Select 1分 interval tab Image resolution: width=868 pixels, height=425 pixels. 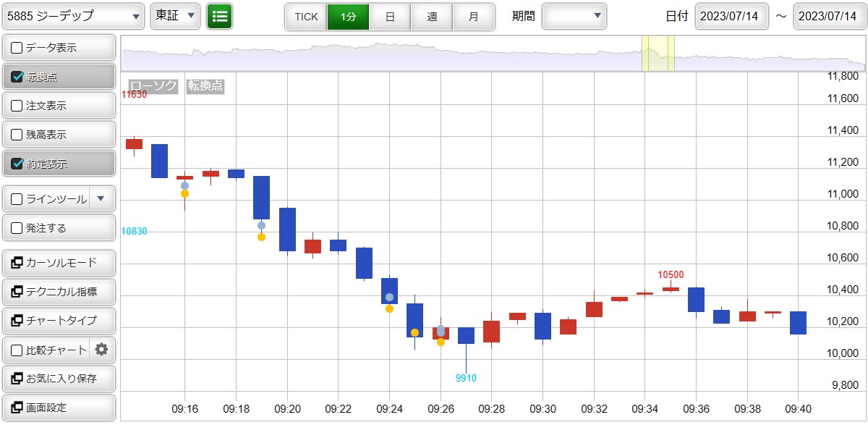[348, 17]
